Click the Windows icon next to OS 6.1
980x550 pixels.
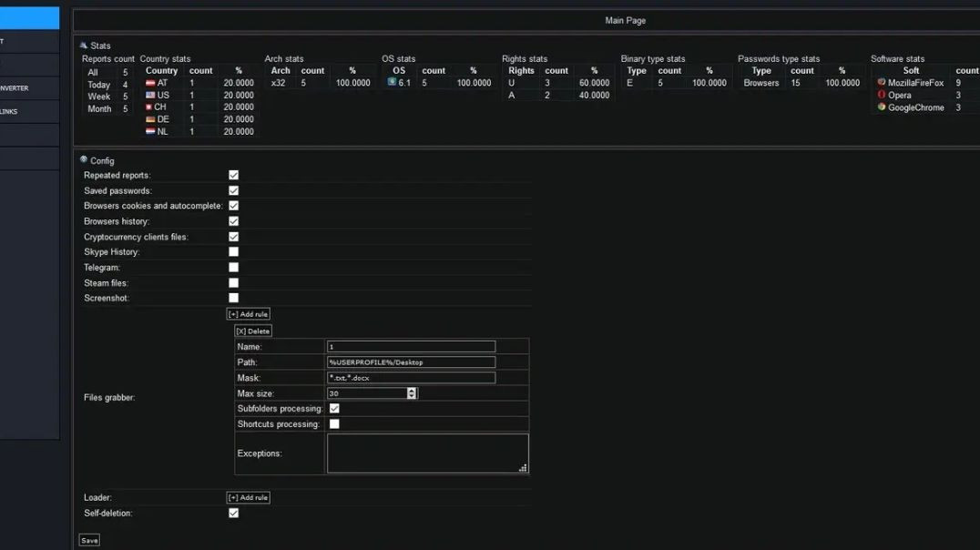point(392,82)
